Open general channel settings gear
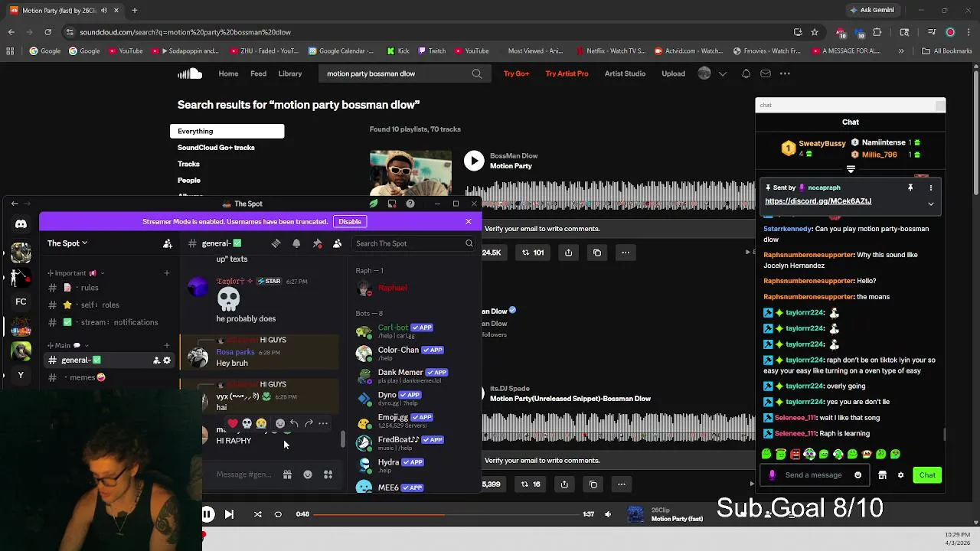980x551 pixels. 167,360
